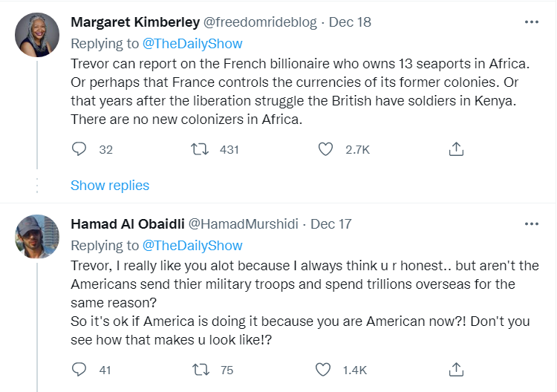Screen dimensions: 557x392
Task: Click the Dec 17 timestamp
Action: coord(330,223)
